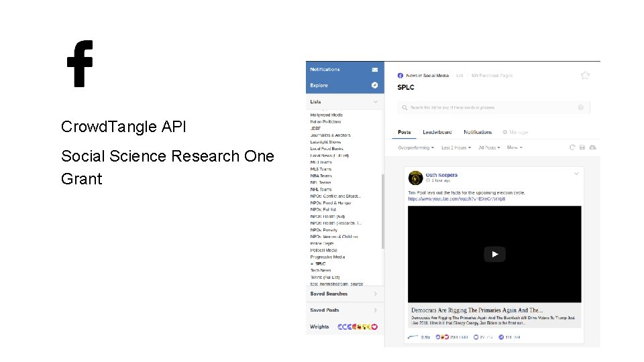Select the MLS Teams list

(x=321, y=169)
